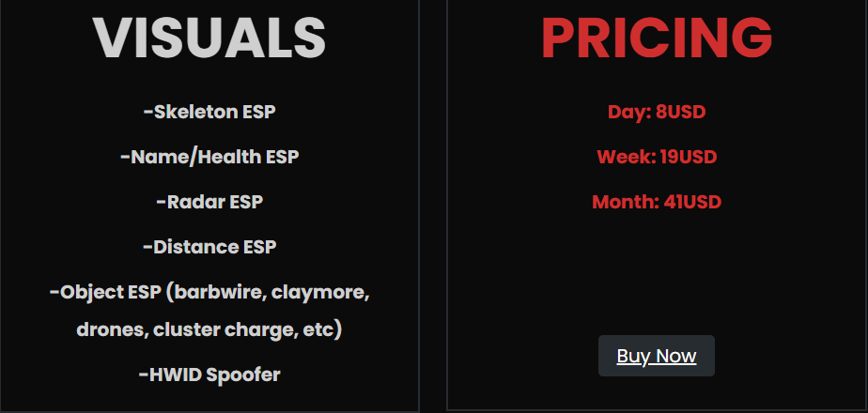
Task: Click the underlined Buy Now link text
Action: (x=656, y=356)
